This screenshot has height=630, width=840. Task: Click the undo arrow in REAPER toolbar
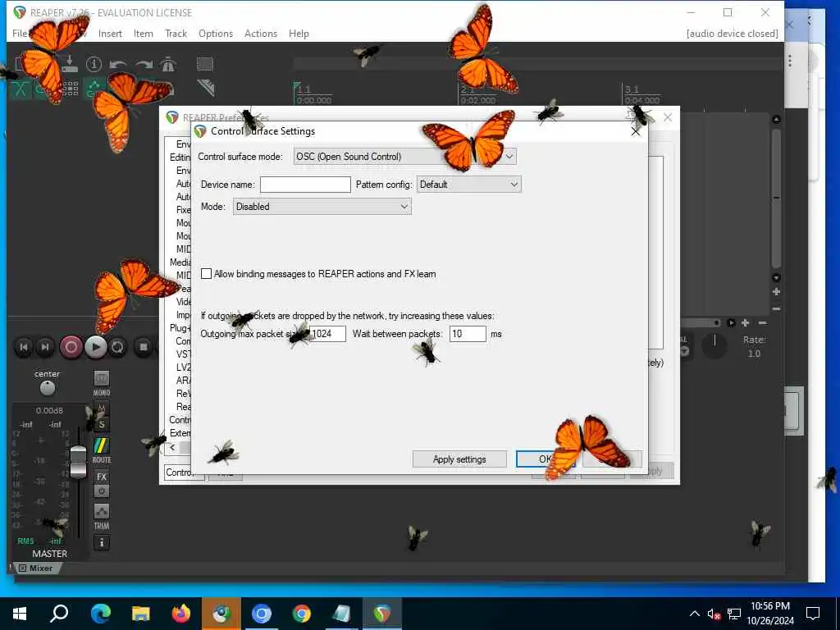118,64
